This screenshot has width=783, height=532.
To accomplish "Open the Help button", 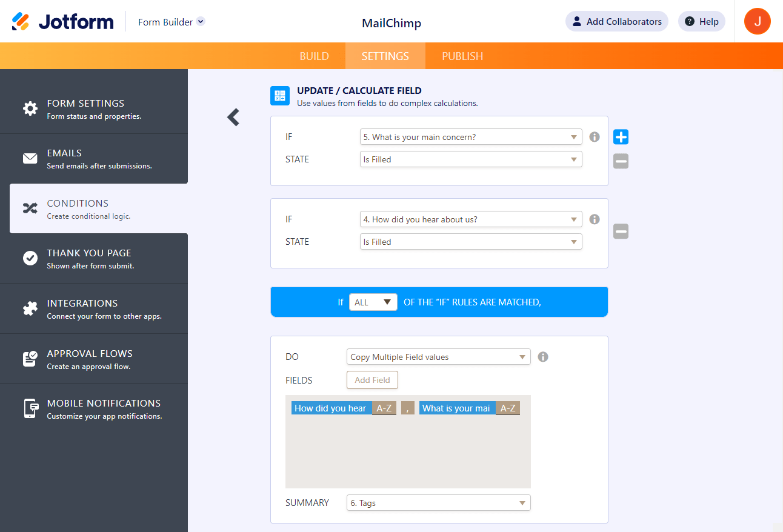I will 702,21.
